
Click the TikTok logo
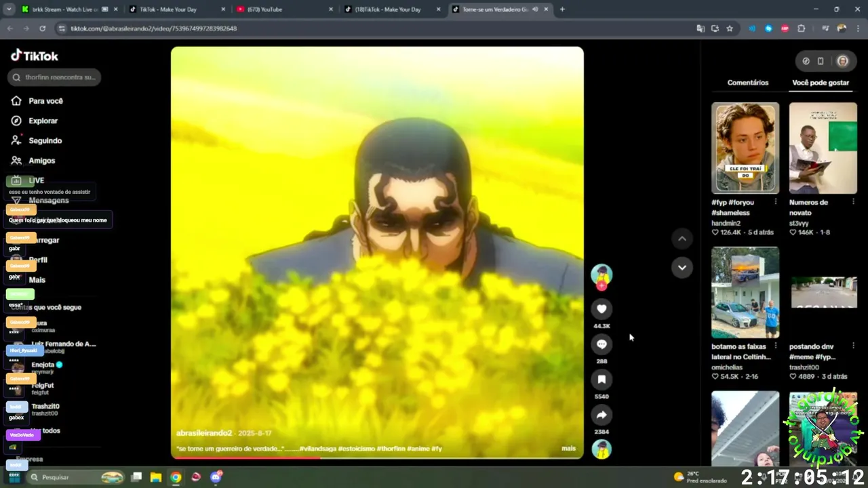click(35, 56)
